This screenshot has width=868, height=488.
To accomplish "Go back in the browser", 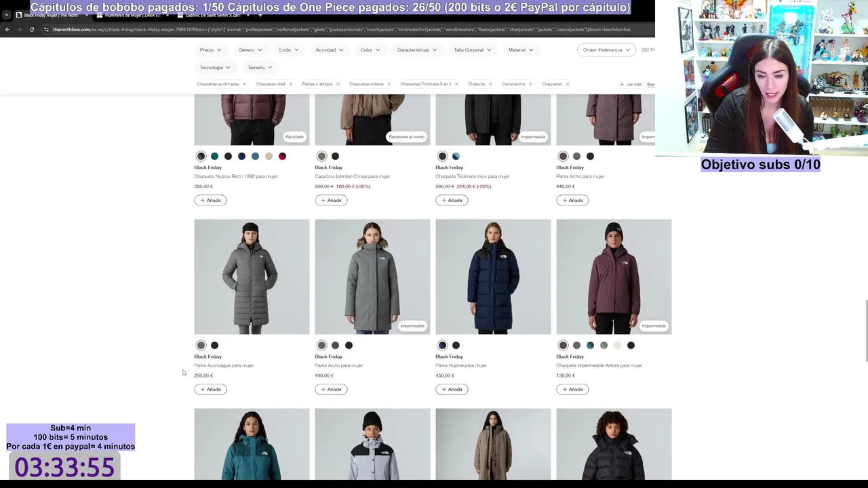I will pyautogui.click(x=7, y=30).
